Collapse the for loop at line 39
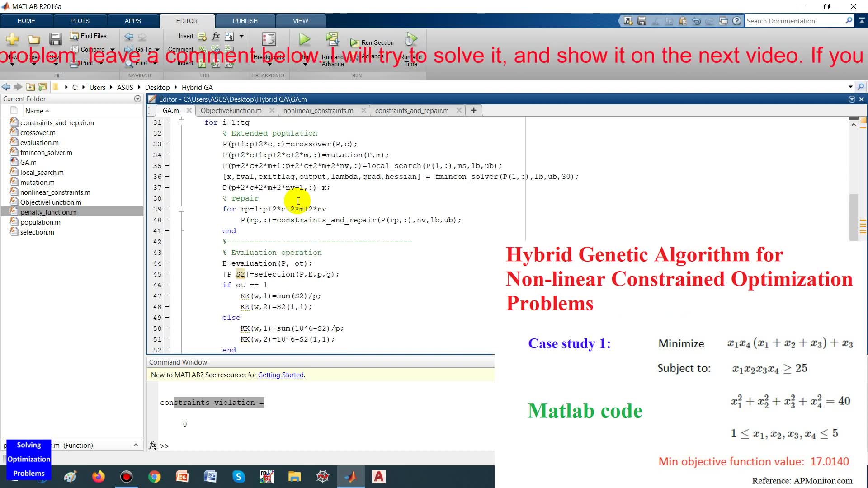868x488 pixels. click(x=181, y=209)
